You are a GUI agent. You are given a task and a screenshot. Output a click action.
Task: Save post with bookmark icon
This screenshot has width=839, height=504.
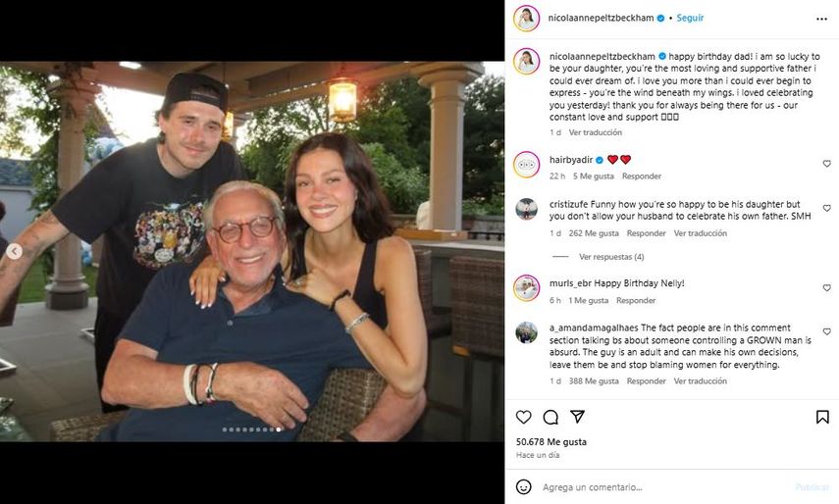(822, 417)
